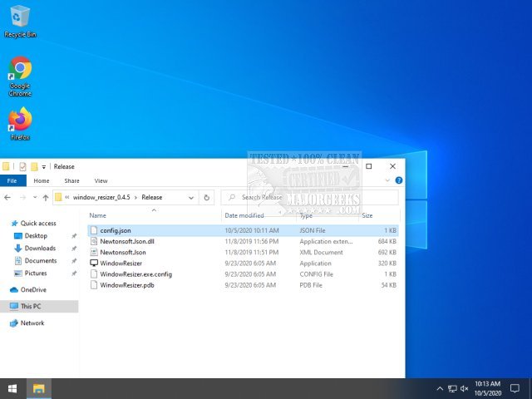Switch to the View ribbon tab

101,181
